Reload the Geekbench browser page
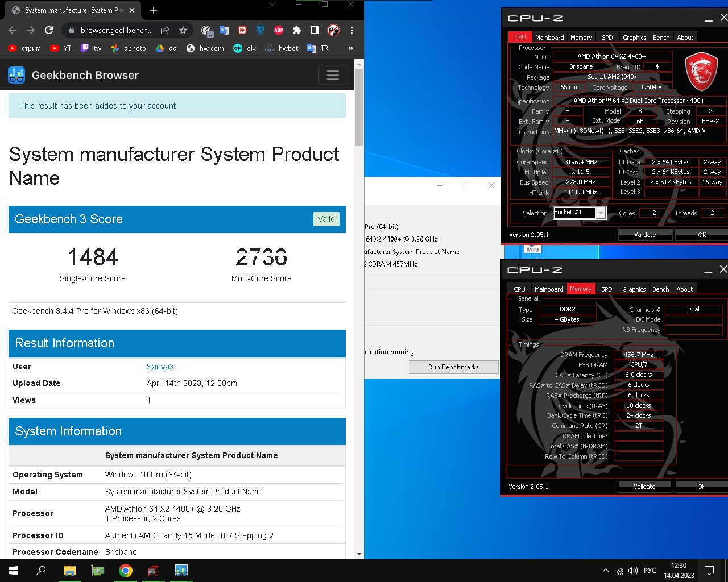This screenshot has height=582, width=728. [49, 30]
